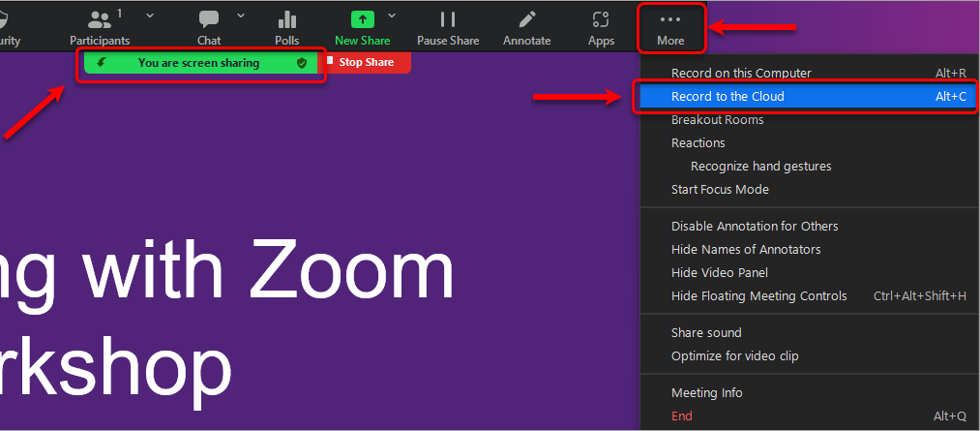The height and width of the screenshot is (431, 980).
Task: Disable Annotation for Others
Action: (x=810, y=226)
